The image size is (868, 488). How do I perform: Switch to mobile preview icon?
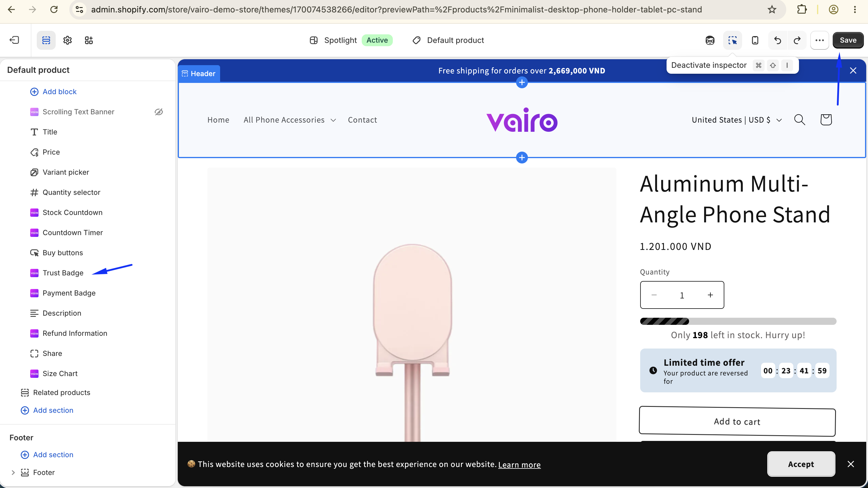[755, 40]
